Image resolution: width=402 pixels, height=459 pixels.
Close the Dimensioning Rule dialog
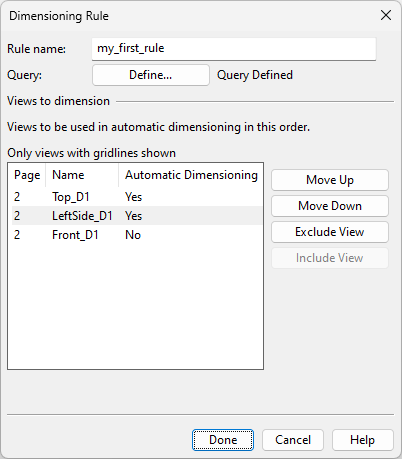386,15
